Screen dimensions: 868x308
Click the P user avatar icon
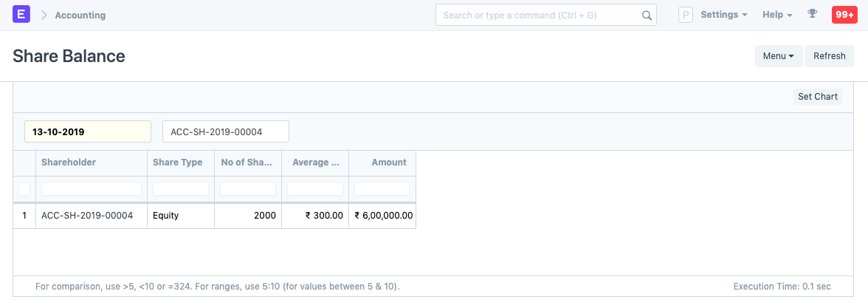coord(686,15)
